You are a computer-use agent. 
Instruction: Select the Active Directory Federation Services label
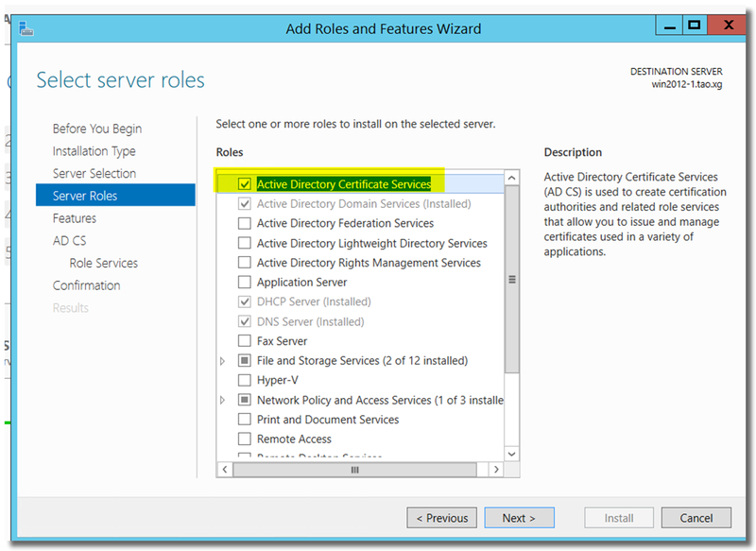click(x=345, y=223)
